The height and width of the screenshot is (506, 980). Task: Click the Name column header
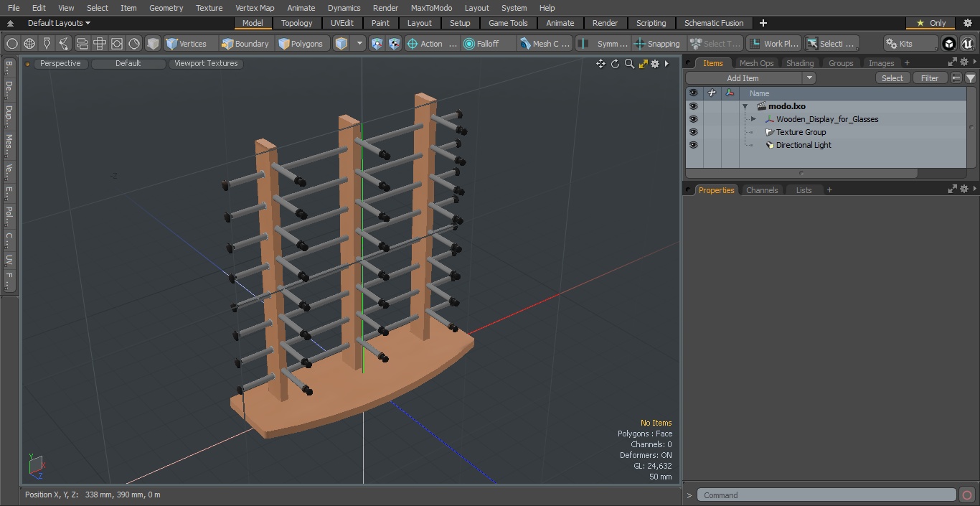click(x=759, y=93)
